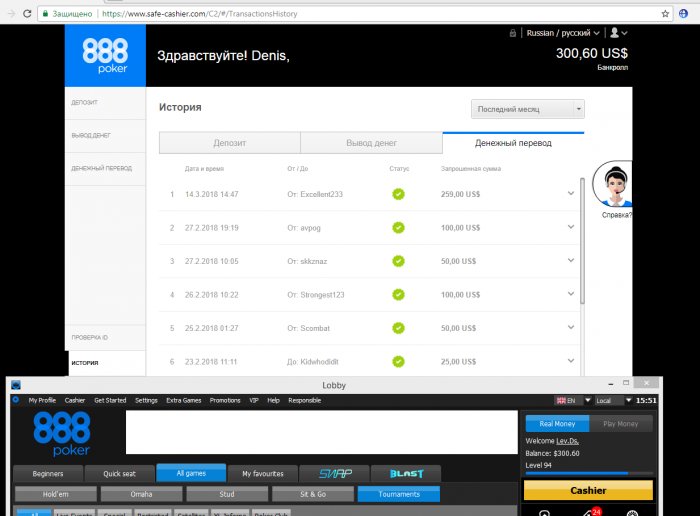
Task: Switch to Депозит history tab
Action: click(x=229, y=143)
